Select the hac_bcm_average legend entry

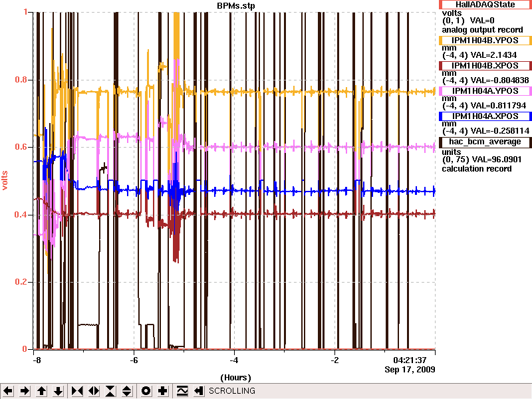click(x=485, y=142)
